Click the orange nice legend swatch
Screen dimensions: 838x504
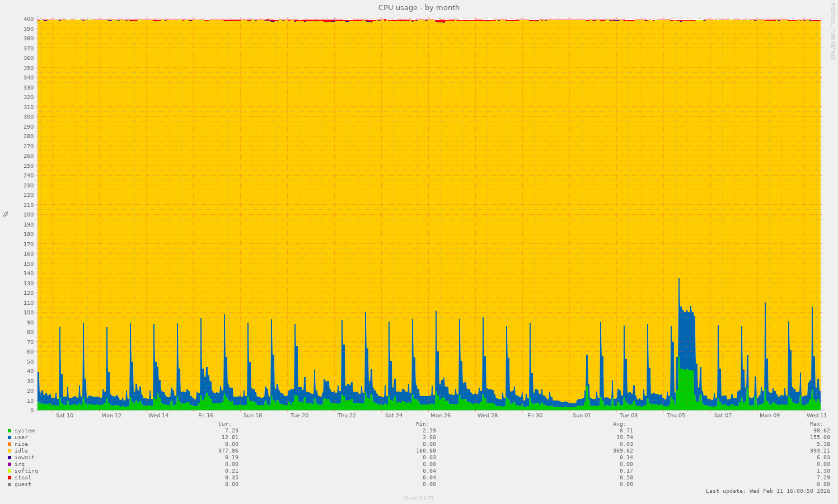pos(8,444)
